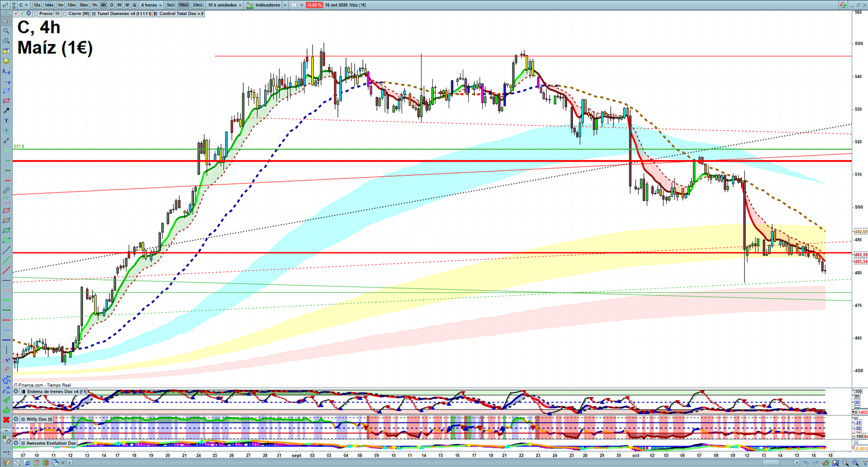Viewport: 868px width, 467px height.
Task: Select the D daily timeframe
Action: point(112,5)
